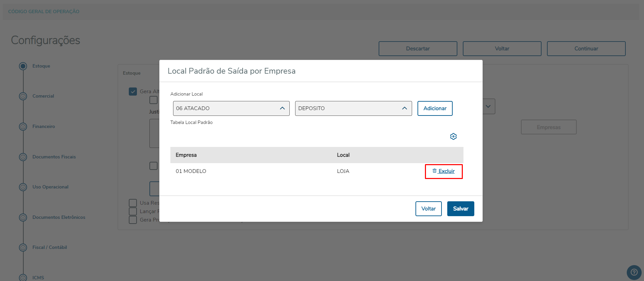The width and height of the screenshot is (644, 281).
Task: Click the Voltar button in dialog footer
Action: tap(428, 209)
